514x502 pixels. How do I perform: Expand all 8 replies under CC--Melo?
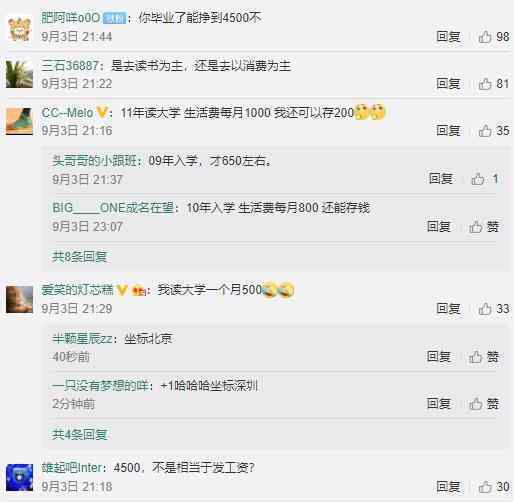click(79, 257)
